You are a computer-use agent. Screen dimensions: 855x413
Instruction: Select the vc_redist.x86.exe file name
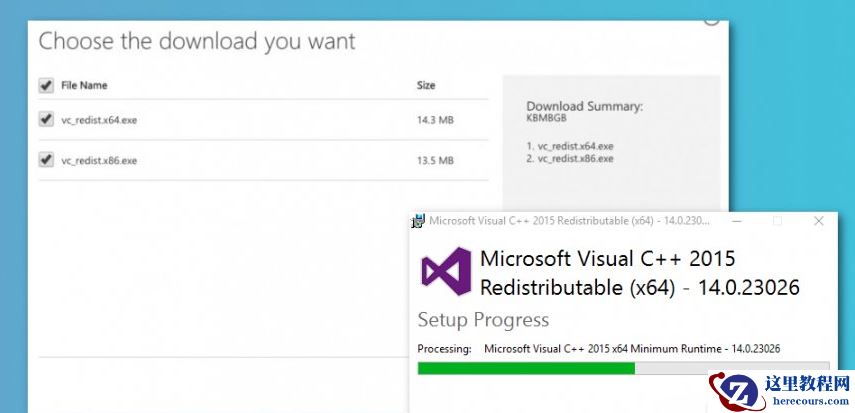99,160
